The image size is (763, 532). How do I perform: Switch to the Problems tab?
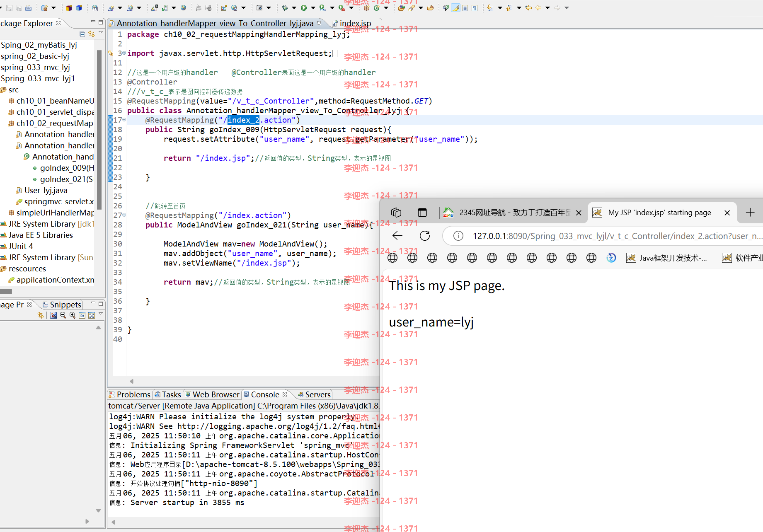coord(129,394)
